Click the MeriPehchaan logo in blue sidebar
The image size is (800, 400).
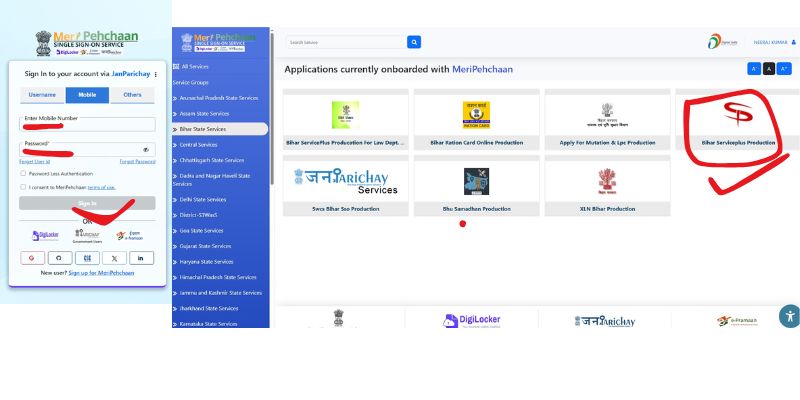(218, 42)
